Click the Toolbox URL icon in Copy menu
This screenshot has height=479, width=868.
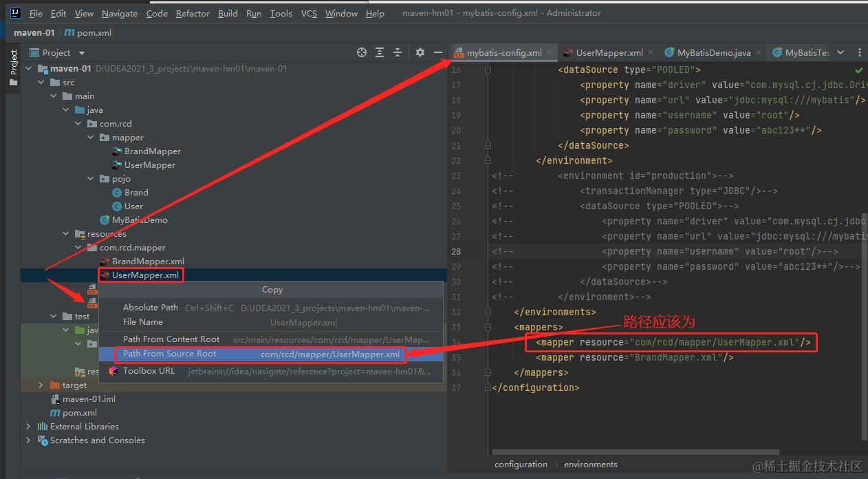(113, 371)
